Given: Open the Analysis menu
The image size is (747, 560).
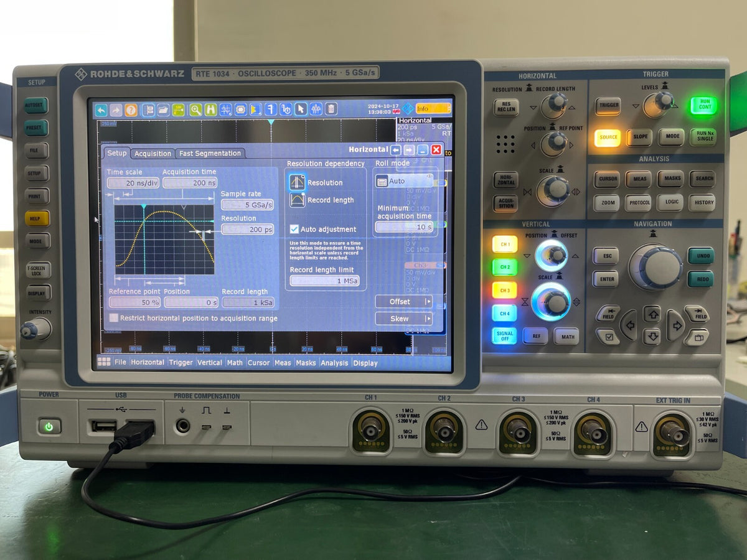Looking at the screenshot, I should click(x=334, y=363).
